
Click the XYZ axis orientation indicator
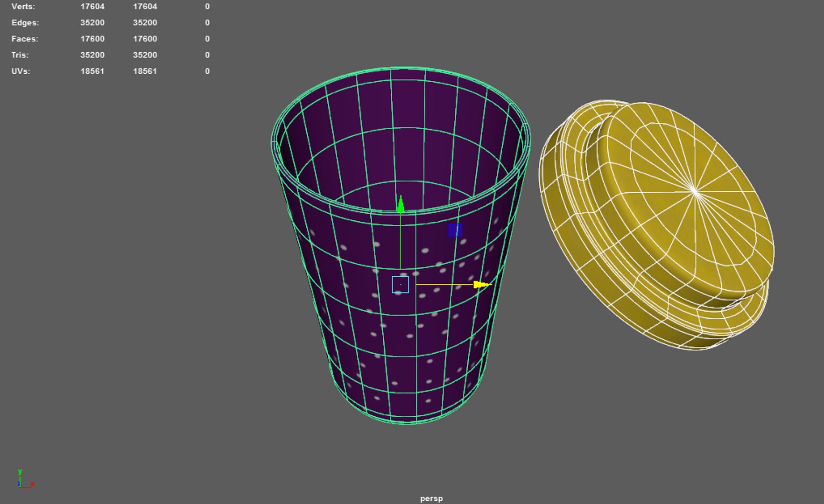point(26,479)
